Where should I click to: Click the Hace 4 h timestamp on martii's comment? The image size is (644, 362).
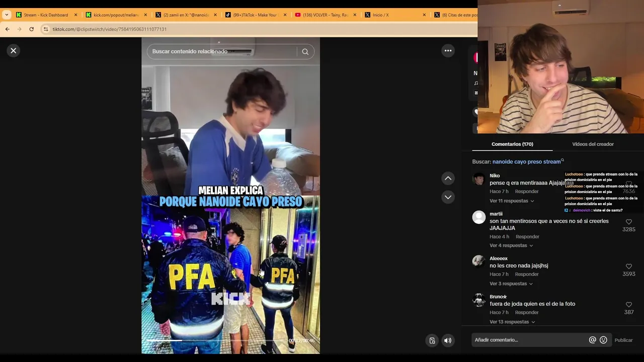(499, 237)
